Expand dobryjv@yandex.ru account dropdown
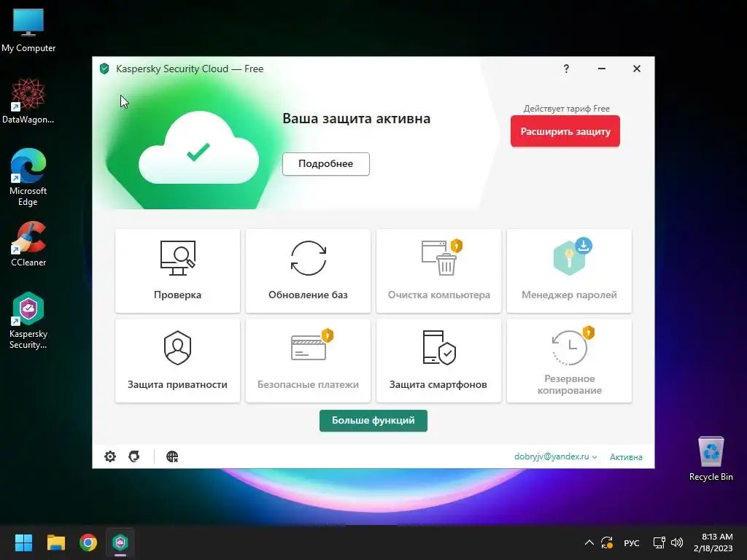This screenshot has height=560, width=747. (555, 456)
